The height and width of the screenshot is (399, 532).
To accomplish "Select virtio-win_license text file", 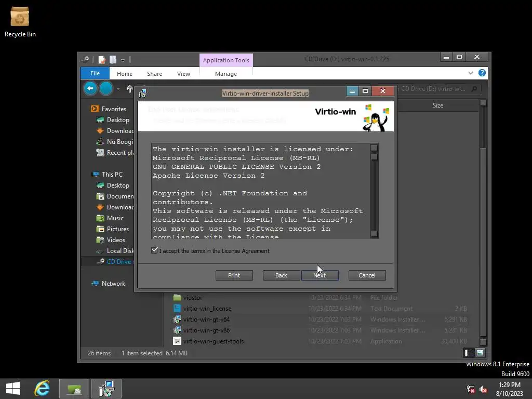I will click(x=202, y=309).
